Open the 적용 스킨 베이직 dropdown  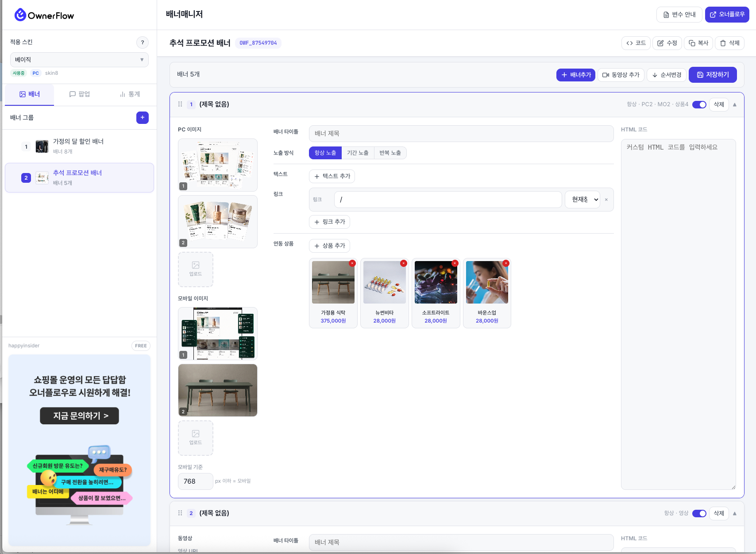click(79, 60)
